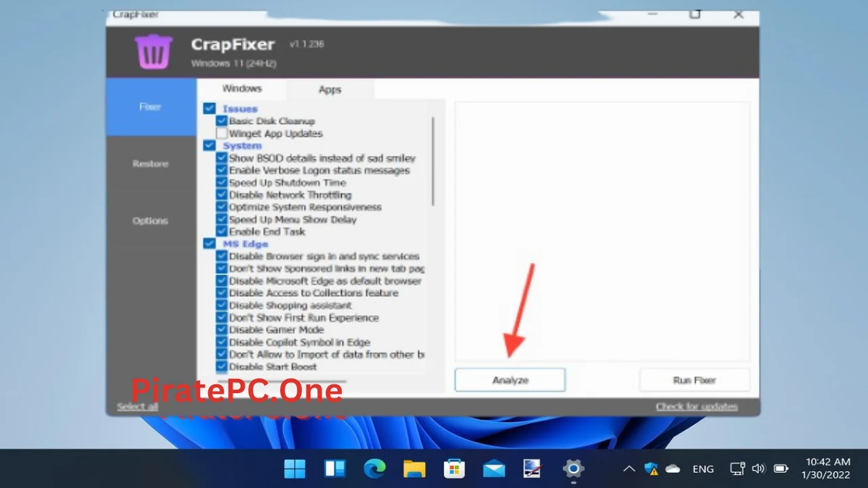Uncheck Show BSOD details instead of sad smiley

tap(222, 158)
